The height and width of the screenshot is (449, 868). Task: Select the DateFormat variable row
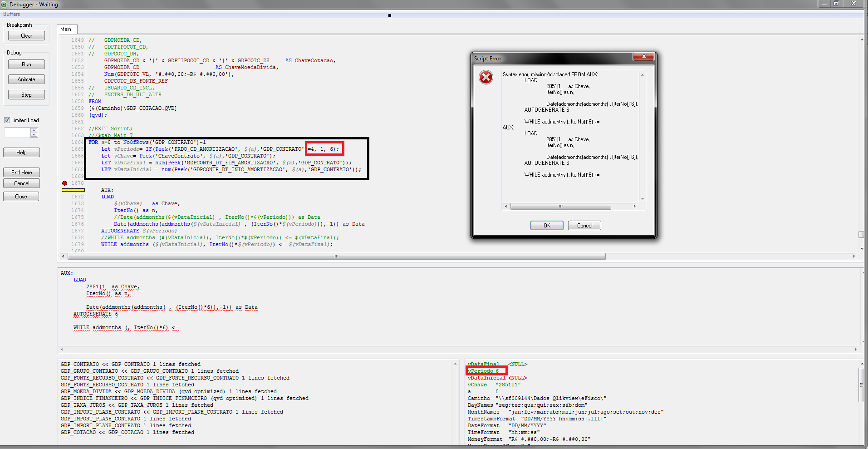coord(507,425)
